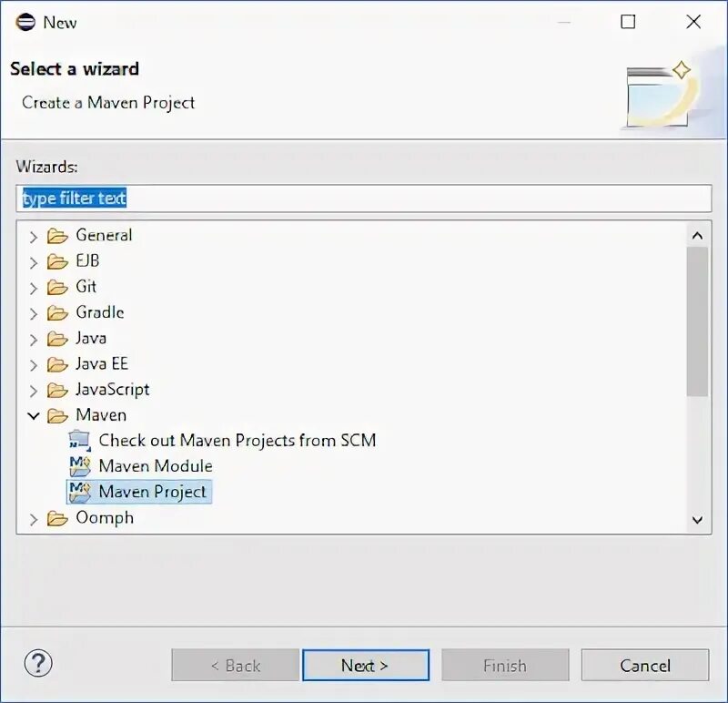
Task: Select the EJB tree label
Action: [x=87, y=260]
